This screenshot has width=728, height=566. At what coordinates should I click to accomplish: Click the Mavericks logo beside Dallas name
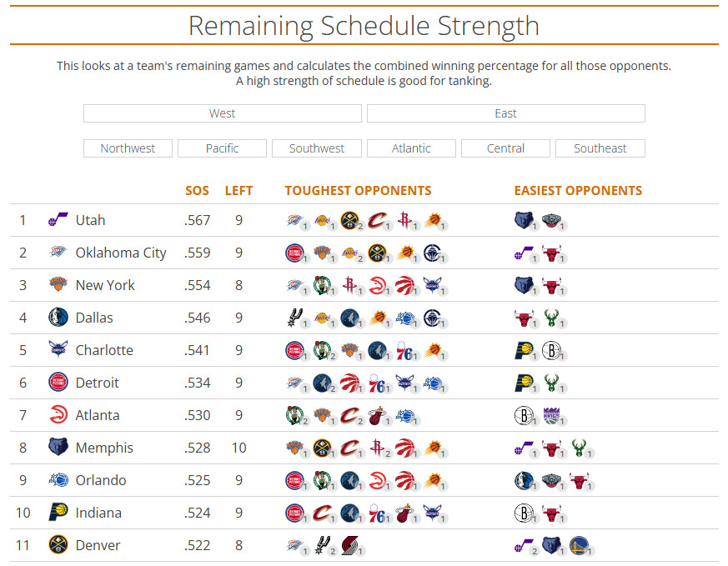(58, 318)
